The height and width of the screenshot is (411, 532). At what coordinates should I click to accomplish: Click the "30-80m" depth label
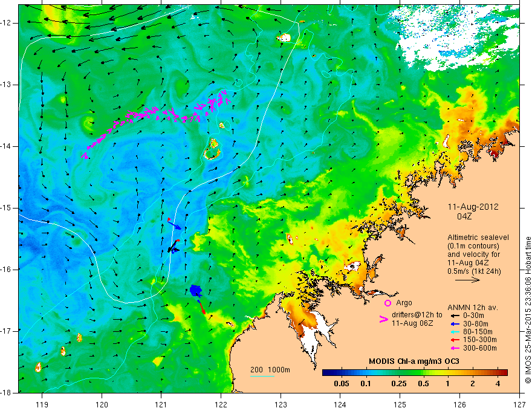coord(476,324)
